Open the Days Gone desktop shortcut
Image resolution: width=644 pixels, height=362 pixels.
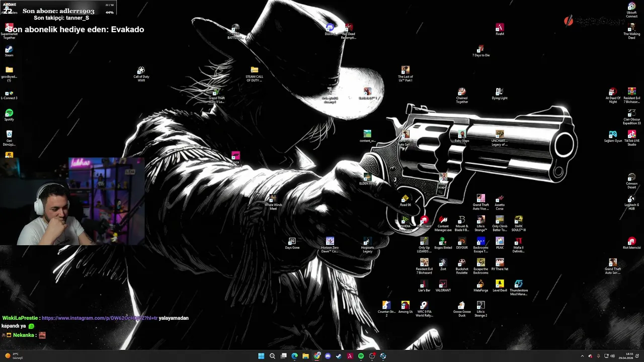[292, 243]
